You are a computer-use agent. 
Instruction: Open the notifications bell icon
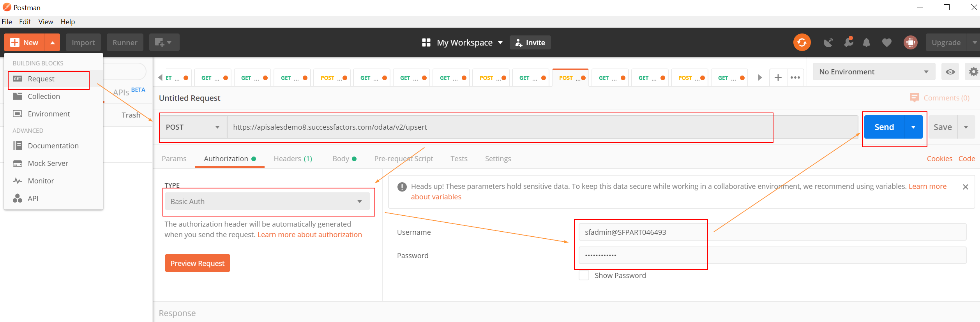click(866, 42)
